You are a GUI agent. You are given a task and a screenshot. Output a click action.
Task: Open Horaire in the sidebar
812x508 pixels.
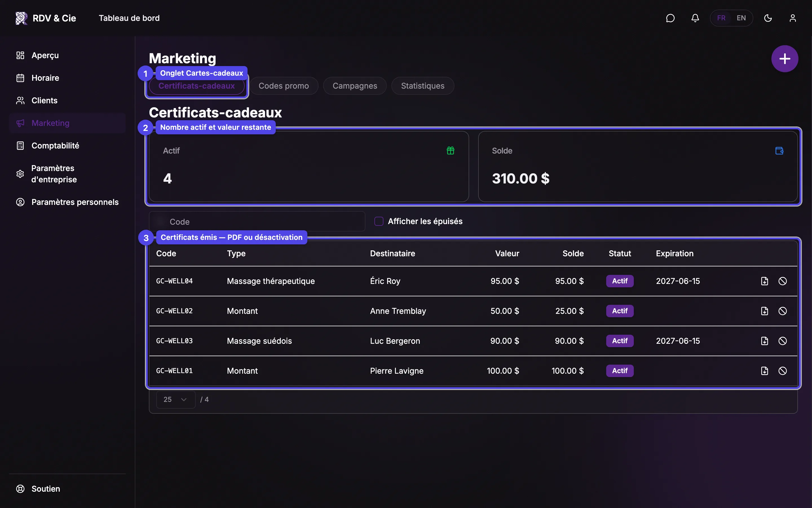[x=67, y=78]
